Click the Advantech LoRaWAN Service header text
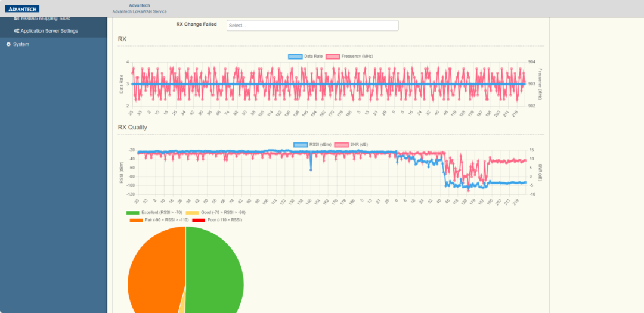The width and height of the screenshot is (644, 313). pyautogui.click(x=140, y=11)
